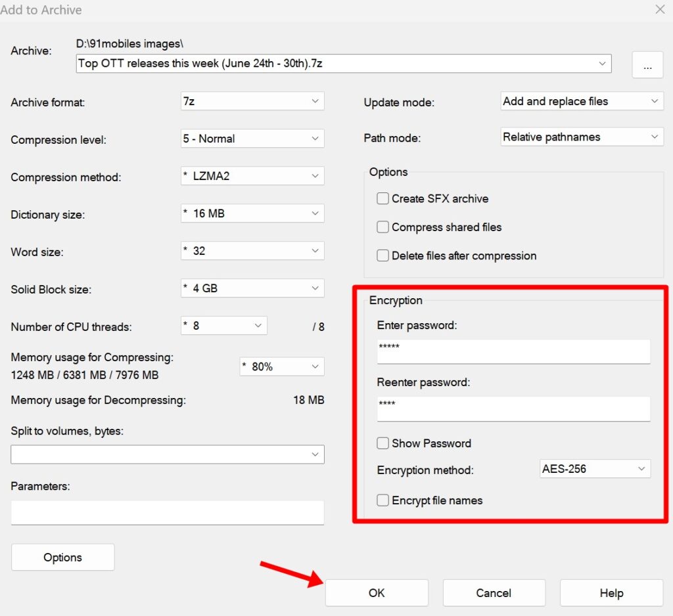The width and height of the screenshot is (673, 616).
Task: Confirm archive creation with OK
Action: [377, 592]
